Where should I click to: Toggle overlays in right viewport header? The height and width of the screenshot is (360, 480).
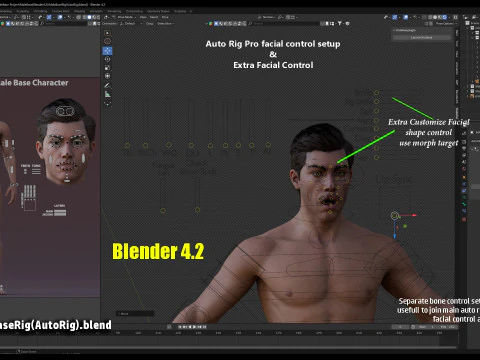click(405, 17)
